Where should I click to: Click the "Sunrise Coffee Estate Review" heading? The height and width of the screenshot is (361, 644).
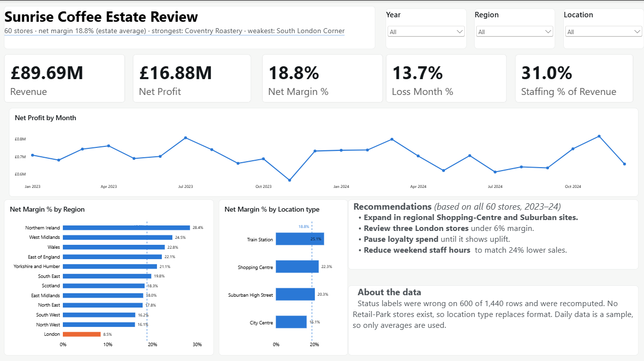coord(101,17)
